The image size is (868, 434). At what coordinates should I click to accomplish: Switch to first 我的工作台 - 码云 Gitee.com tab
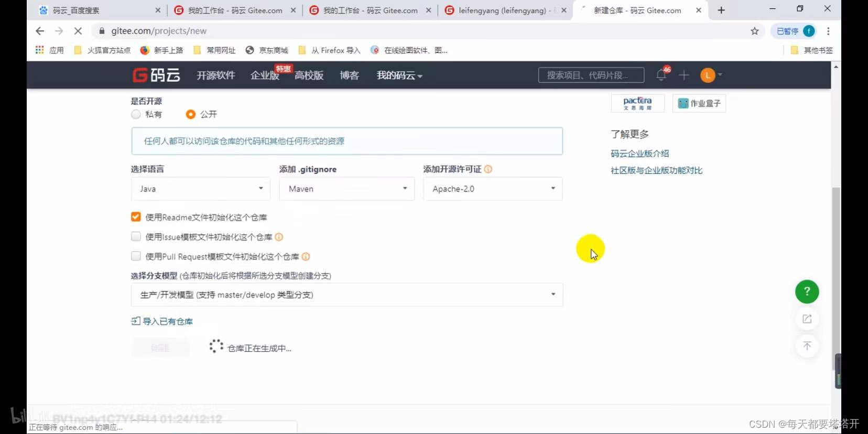[x=235, y=10]
